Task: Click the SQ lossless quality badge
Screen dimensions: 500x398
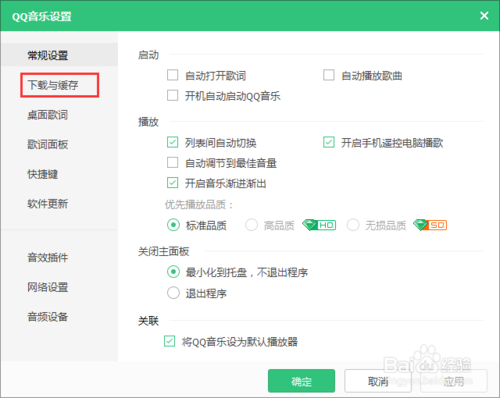Action: (430, 225)
